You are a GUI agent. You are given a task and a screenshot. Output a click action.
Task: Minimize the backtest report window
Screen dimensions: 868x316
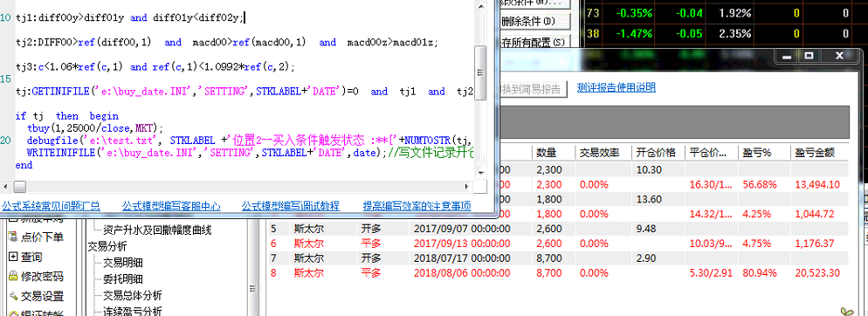tap(788, 55)
